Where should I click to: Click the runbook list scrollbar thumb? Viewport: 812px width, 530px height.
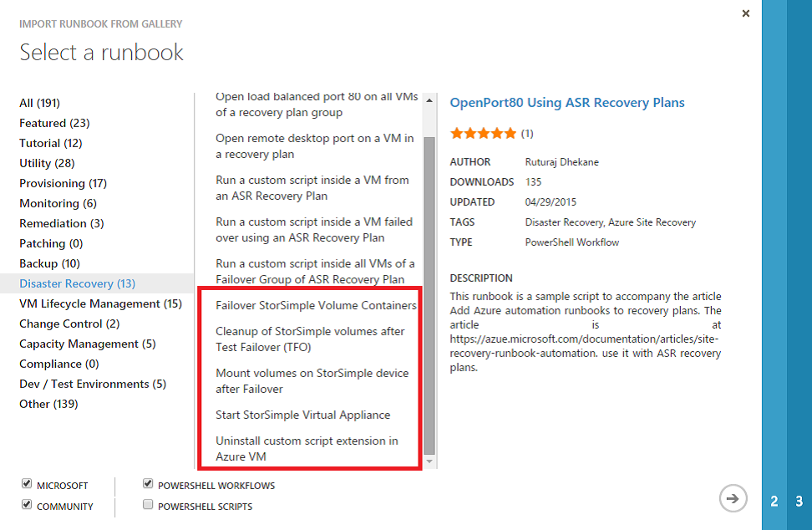[429, 293]
